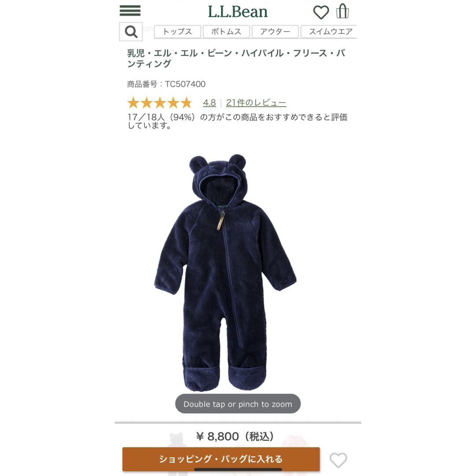Screen dimensions: 476x476
Task: Open the hamburger menu
Action: (130, 11)
